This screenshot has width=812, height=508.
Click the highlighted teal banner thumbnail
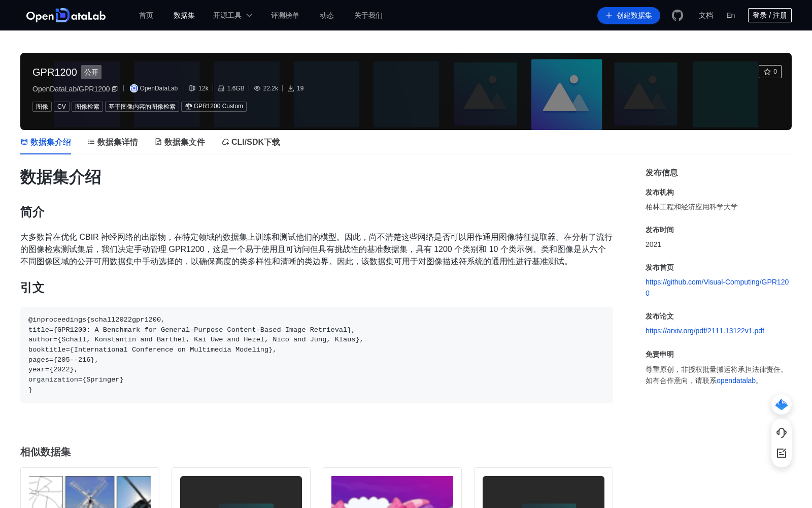566,94
